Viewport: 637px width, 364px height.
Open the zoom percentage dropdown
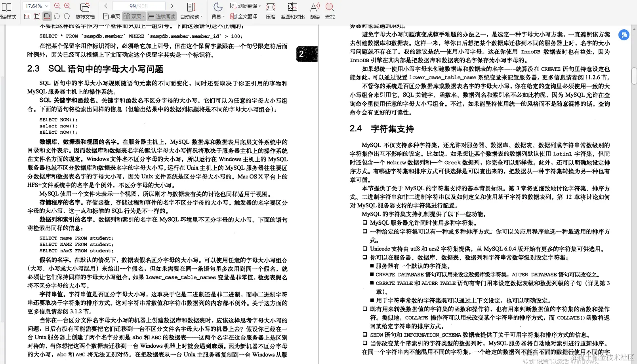35,6
